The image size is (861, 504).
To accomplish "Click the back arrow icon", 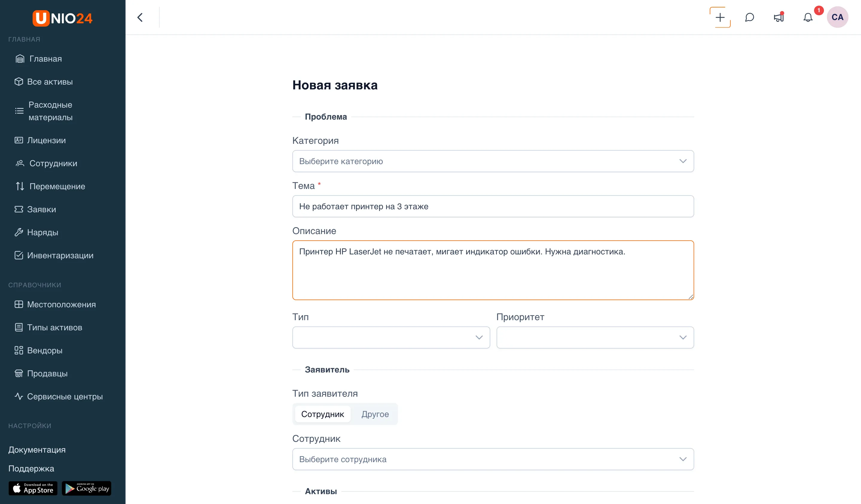I will point(140,17).
